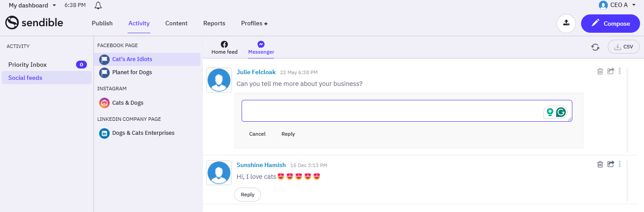Click the upload arrow icon near Compose
Image resolution: width=644 pixels, height=212 pixels.
point(566,24)
